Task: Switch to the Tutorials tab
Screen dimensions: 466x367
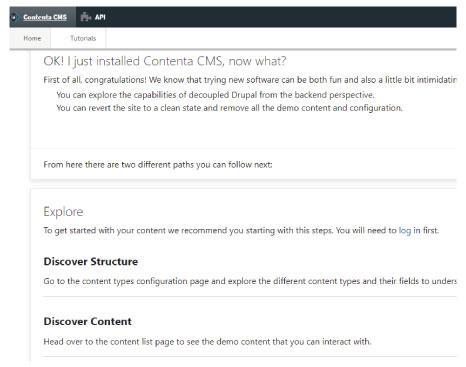Action: tap(83, 38)
